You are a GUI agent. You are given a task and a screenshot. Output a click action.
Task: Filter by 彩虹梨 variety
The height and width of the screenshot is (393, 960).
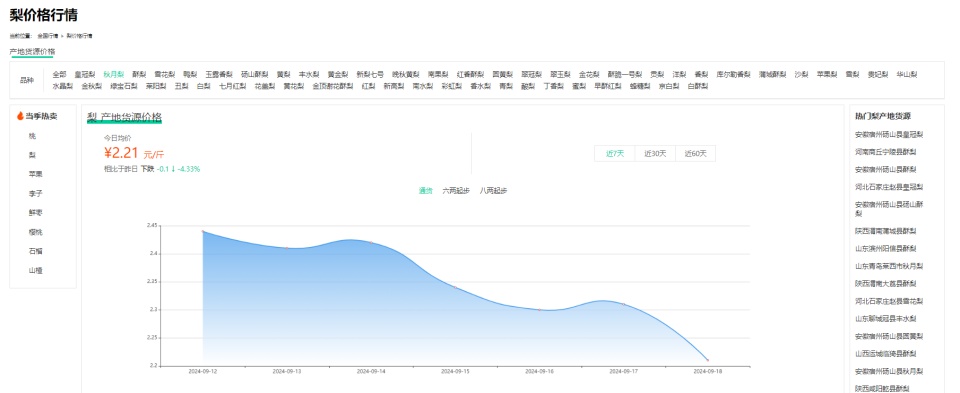452,86
